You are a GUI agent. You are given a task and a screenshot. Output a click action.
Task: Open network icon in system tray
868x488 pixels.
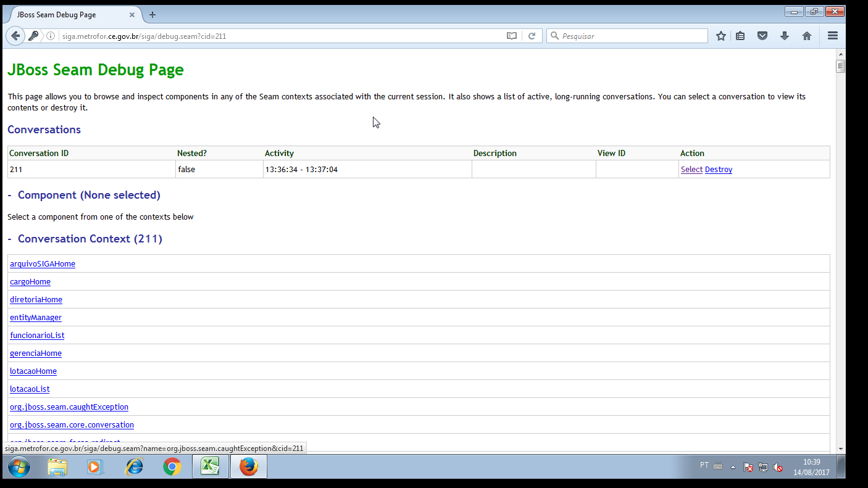point(763,468)
